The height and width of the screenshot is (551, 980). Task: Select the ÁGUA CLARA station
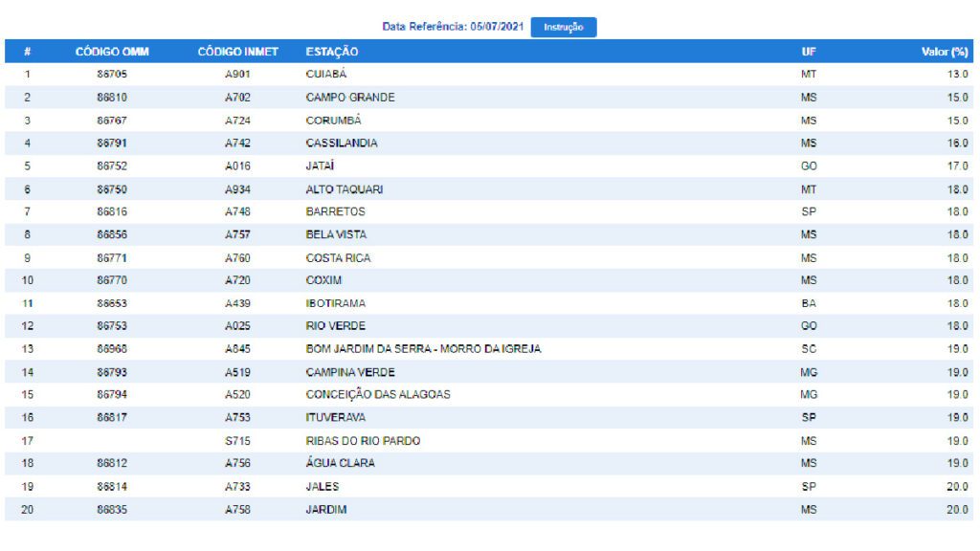340,463
